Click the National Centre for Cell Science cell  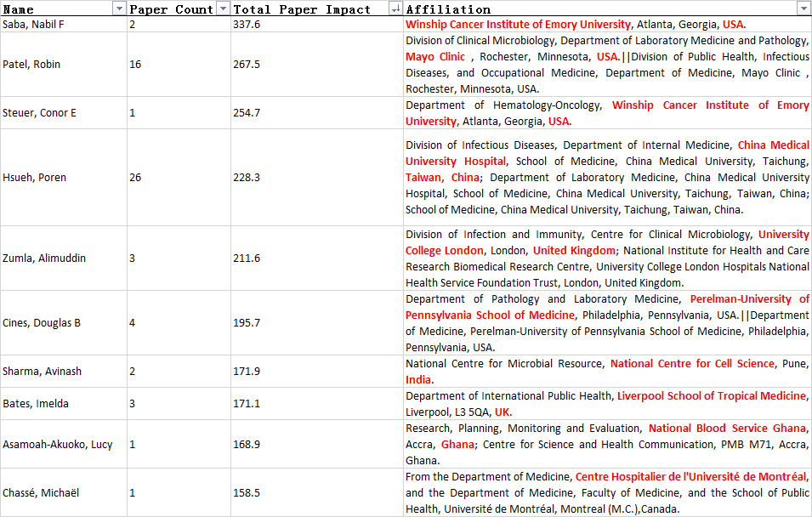pyautogui.click(x=607, y=372)
